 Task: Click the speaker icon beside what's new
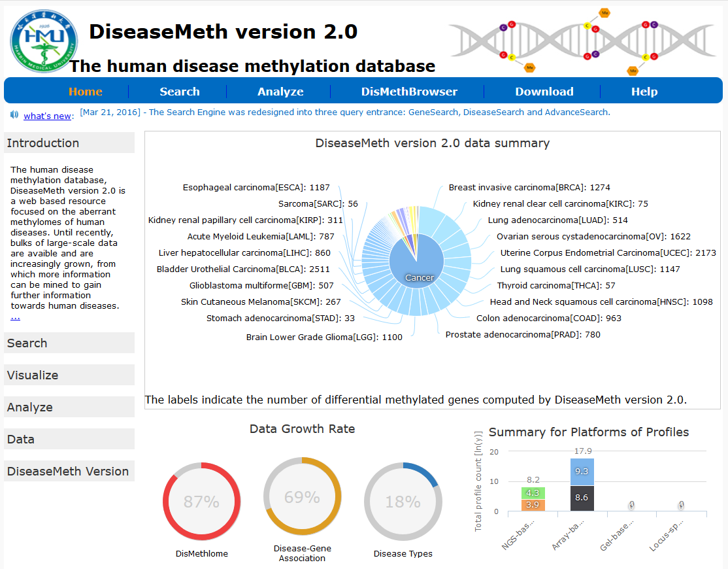14,115
